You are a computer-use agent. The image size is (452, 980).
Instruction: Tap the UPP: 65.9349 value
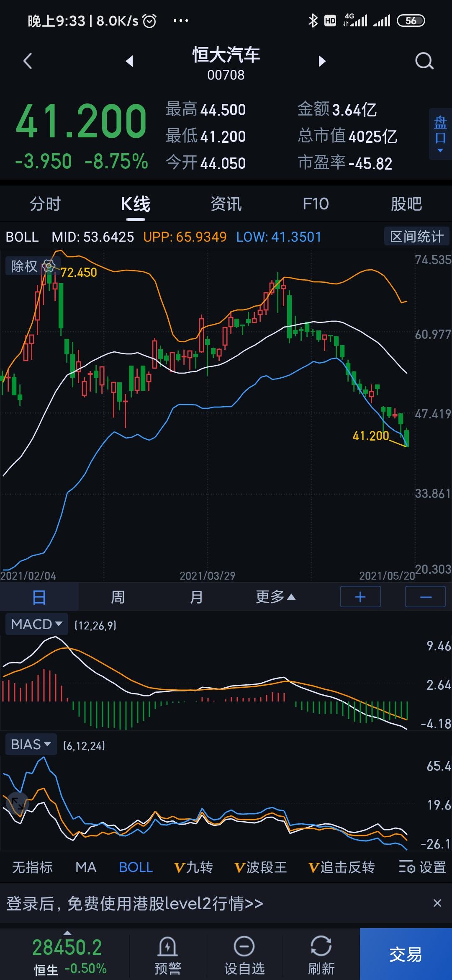[x=185, y=237]
